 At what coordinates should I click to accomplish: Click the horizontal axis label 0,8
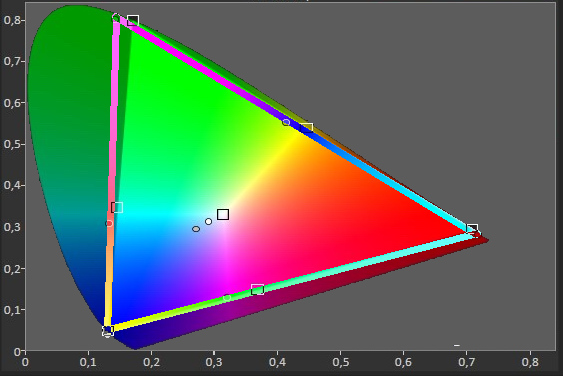point(530,362)
